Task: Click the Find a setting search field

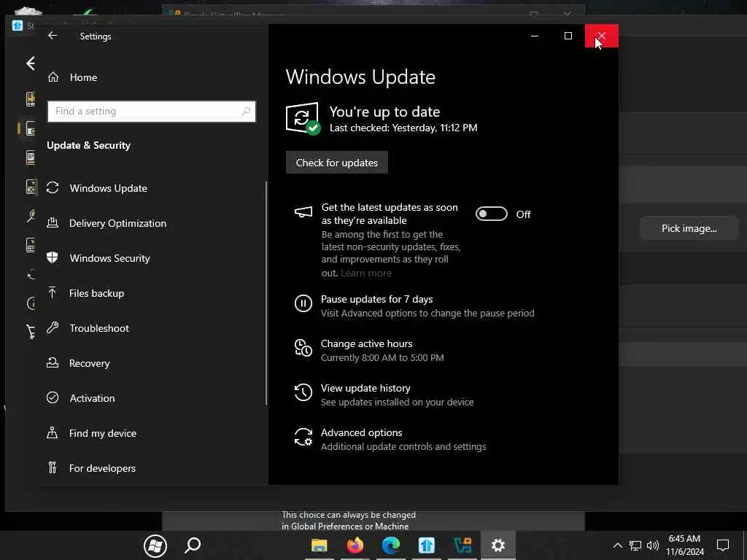Action: click(x=152, y=111)
